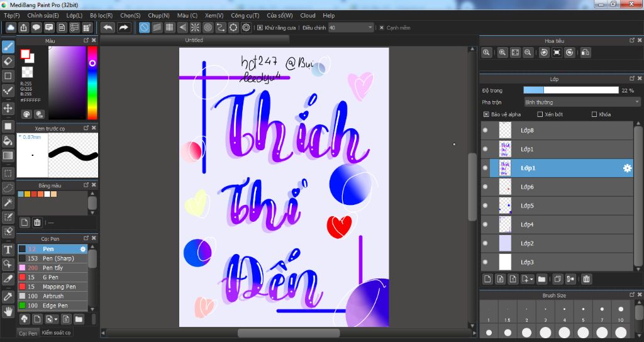Select the Magic Wand tool

(8, 203)
